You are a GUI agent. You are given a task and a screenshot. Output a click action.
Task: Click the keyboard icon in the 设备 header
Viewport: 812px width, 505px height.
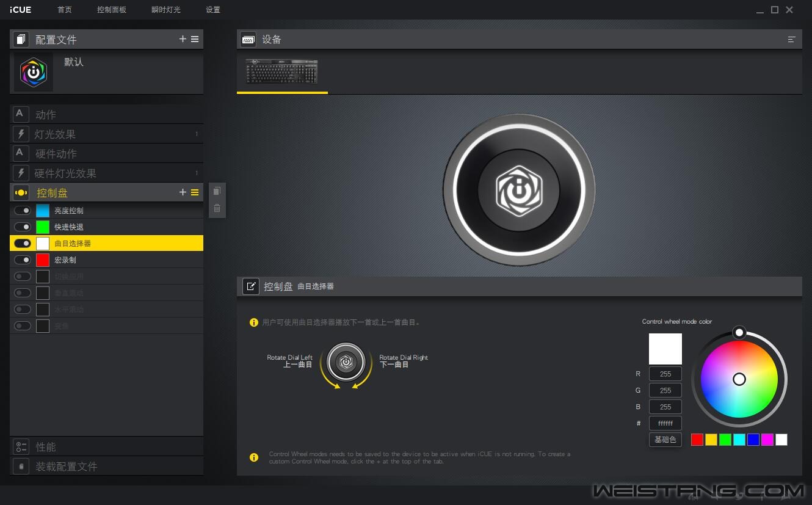click(x=248, y=39)
